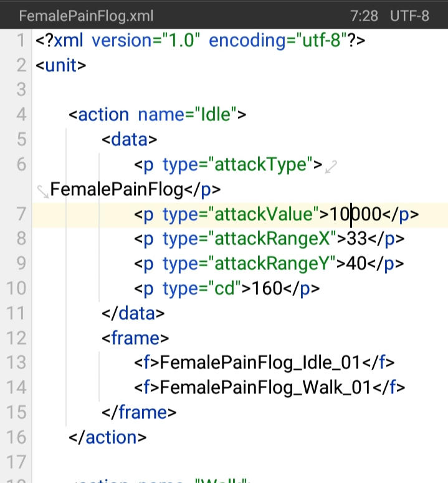Place cursor in encoding "utf-8" value
The width and height of the screenshot is (448, 483).
[322, 41]
